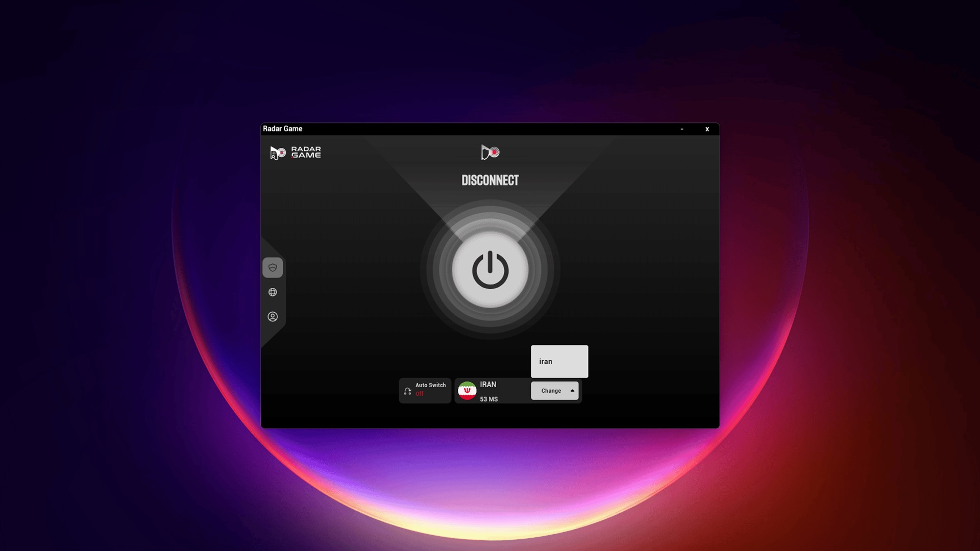Viewport: 980px width, 551px height.
Task: Click the Iran flag icon
Action: (x=467, y=391)
